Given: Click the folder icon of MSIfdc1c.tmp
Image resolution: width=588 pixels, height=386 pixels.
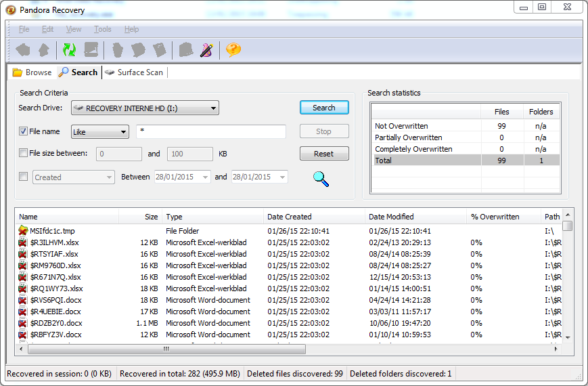Looking at the screenshot, I should pyautogui.click(x=23, y=230).
